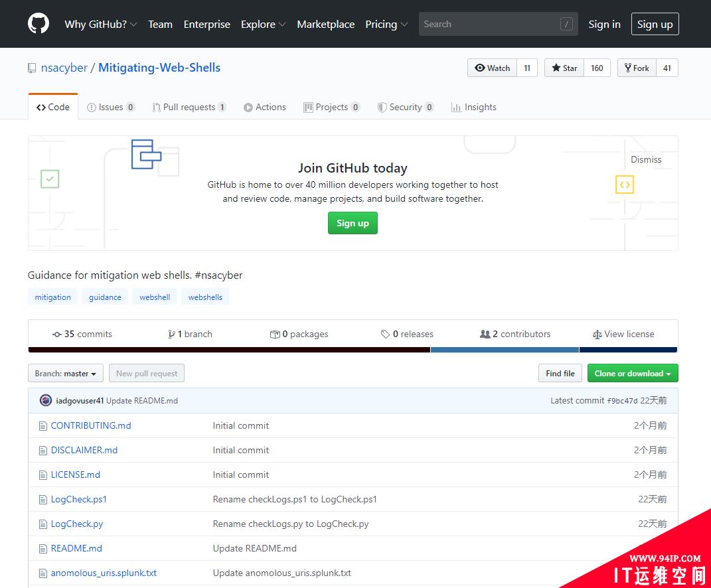This screenshot has width=711, height=588.
Task: Switch to the Issues tab
Action: pos(111,107)
